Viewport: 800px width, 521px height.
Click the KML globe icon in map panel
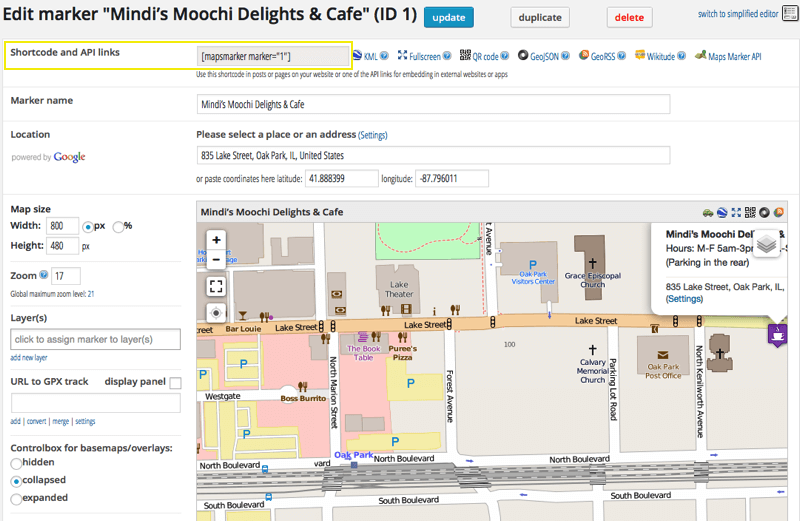click(x=722, y=213)
